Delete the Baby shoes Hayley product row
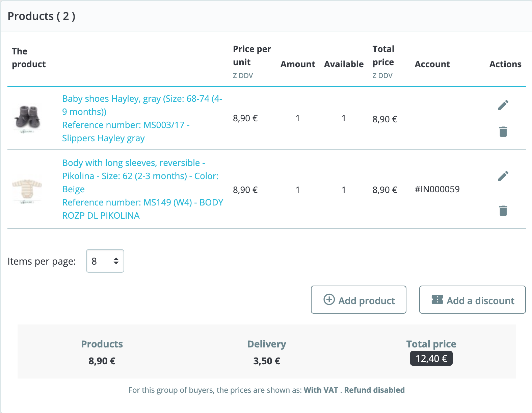The width and height of the screenshot is (532, 413). click(x=503, y=131)
